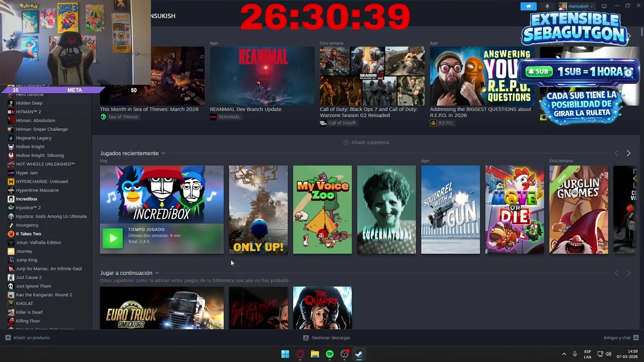This screenshot has width=644, height=362.
Task: Click the Sea of Thieves publisher icon
Action: [x=103, y=117]
